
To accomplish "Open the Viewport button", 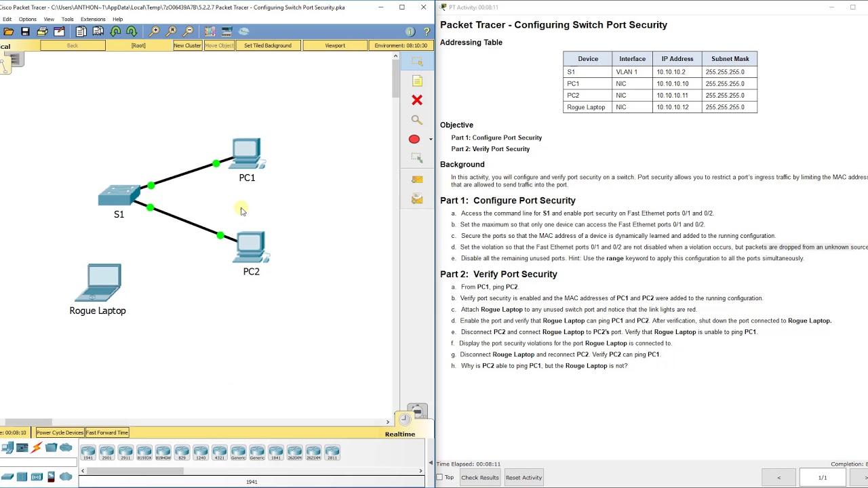I will (335, 45).
